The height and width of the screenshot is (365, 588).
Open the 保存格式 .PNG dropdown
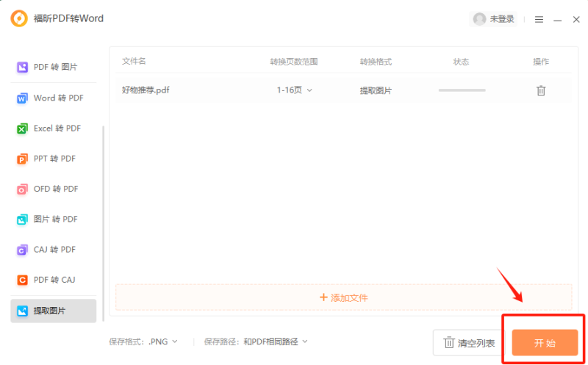click(x=162, y=341)
